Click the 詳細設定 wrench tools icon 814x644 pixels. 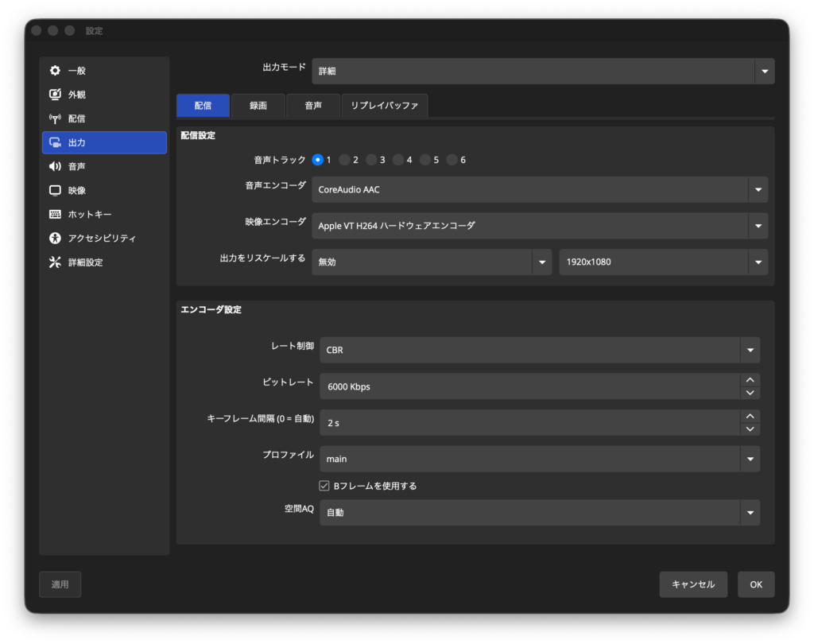[55, 262]
